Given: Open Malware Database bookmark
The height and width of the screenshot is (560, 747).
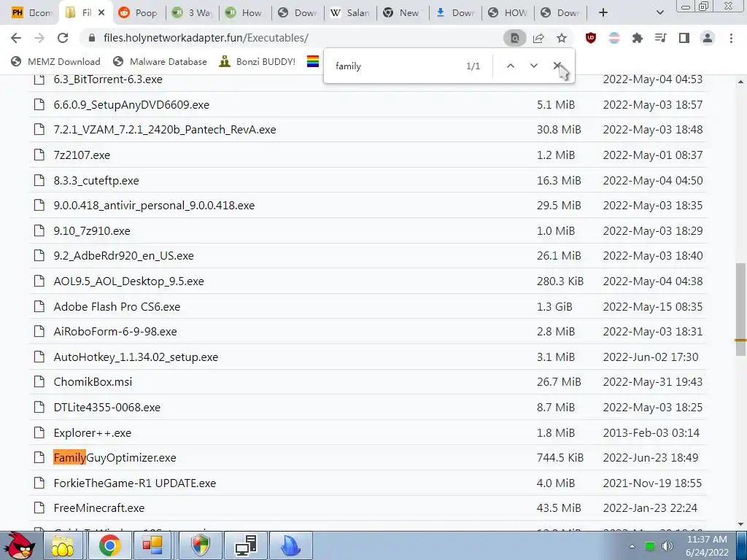Looking at the screenshot, I should coord(160,61).
